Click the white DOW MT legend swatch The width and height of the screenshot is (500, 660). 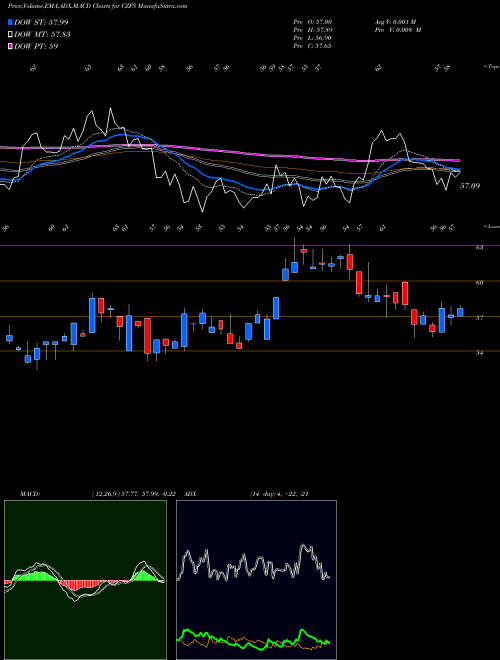[x=10, y=35]
